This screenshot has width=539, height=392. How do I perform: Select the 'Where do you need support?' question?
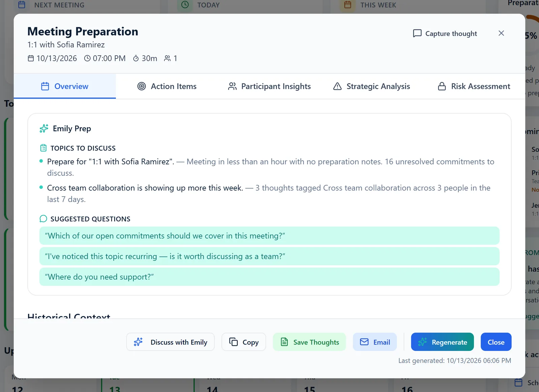[269, 277]
